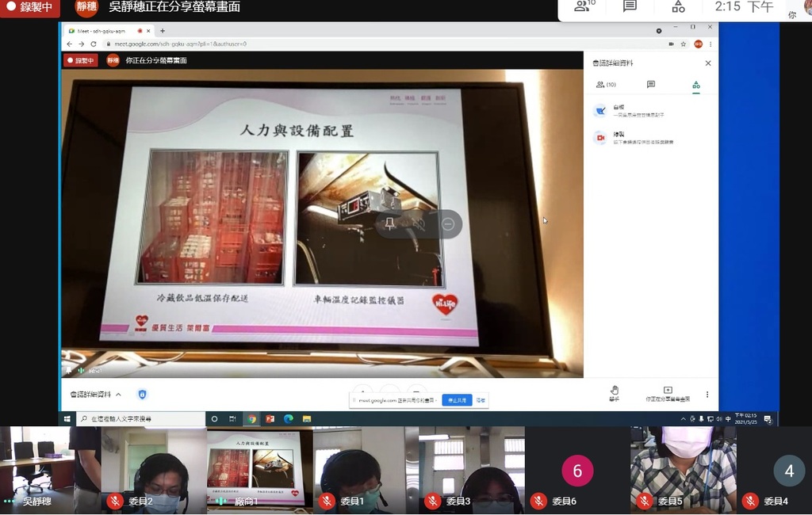Click the remove circle icon on the tile overlay

448,223
